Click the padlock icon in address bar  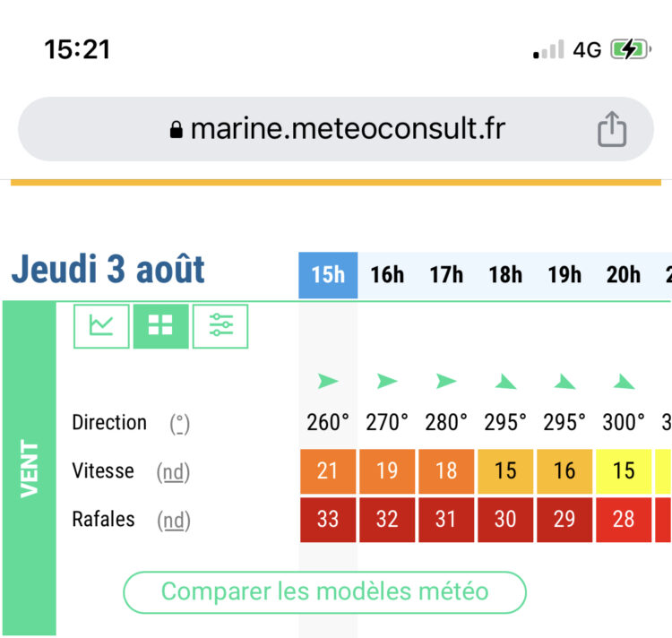(x=177, y=129)
